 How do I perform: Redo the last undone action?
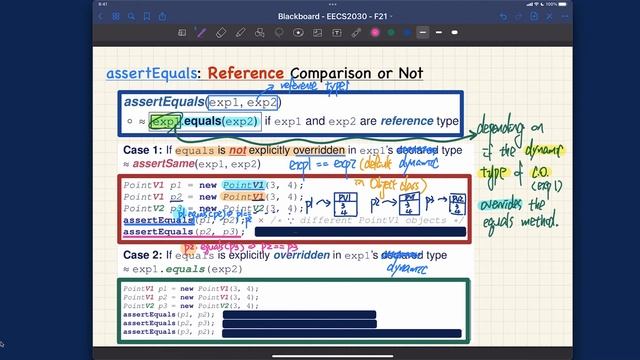[x=518, y=17]
